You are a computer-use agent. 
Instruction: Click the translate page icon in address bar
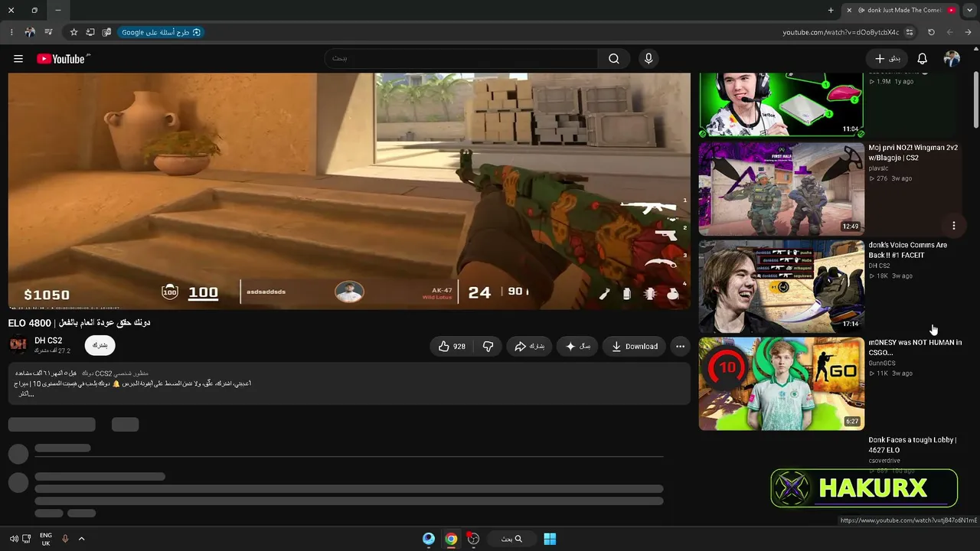106,32
